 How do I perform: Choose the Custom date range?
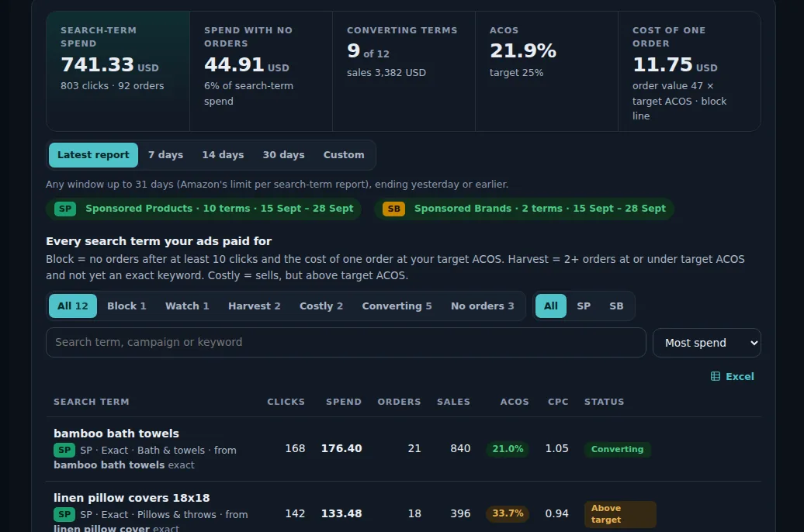click(x=344, y=155)
